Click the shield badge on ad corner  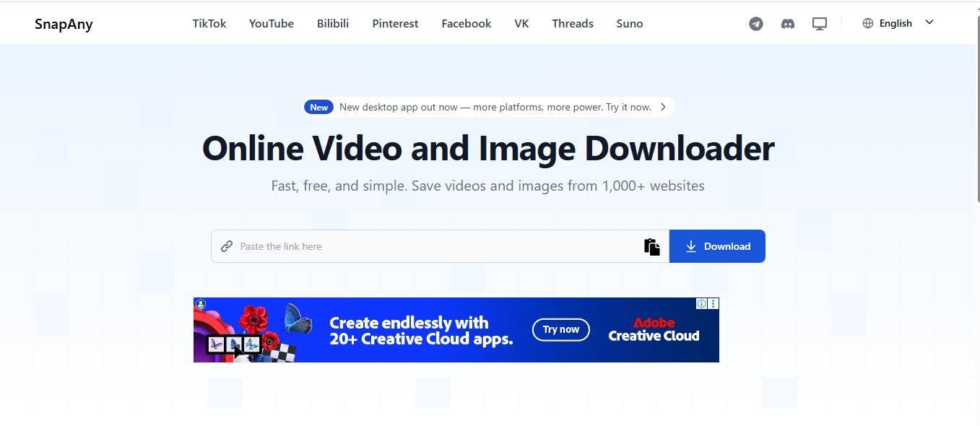200,304
